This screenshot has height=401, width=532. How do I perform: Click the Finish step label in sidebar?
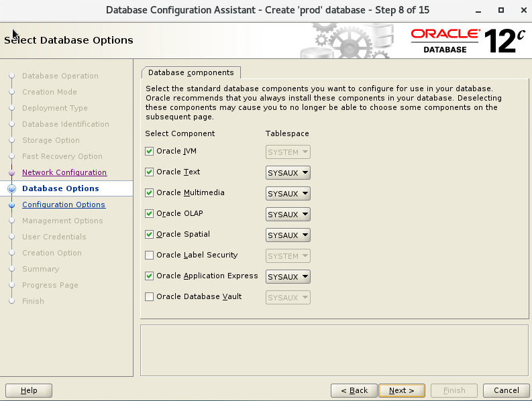[34, 301]
